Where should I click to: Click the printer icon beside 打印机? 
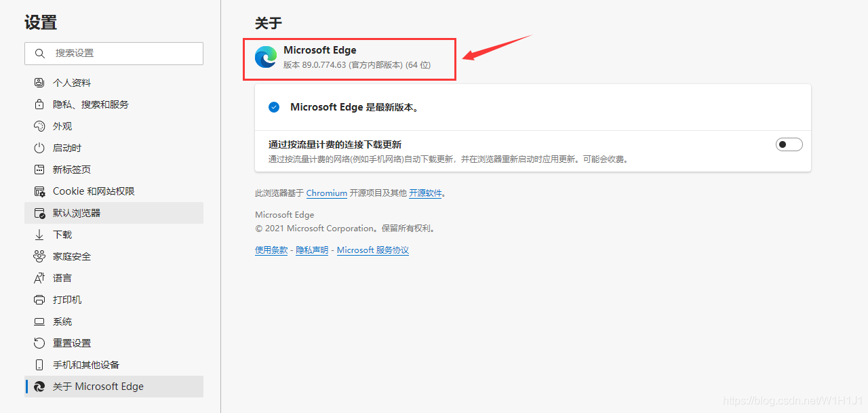(x=39, y=300)
